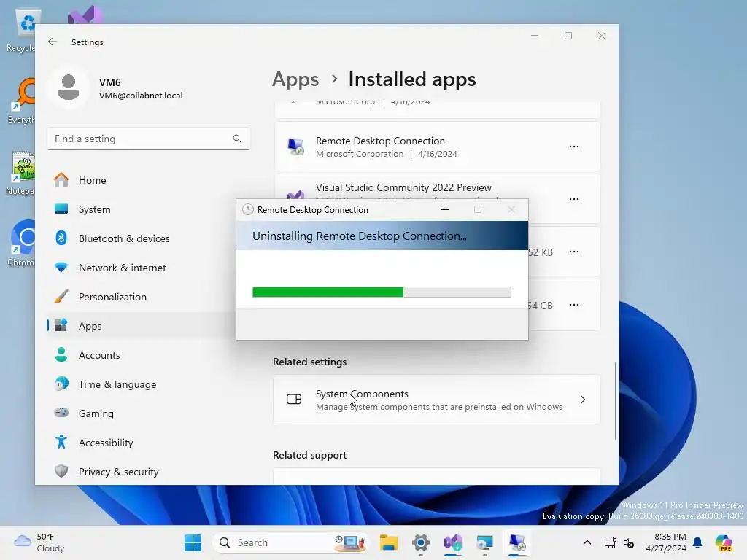Open the Remote Desktop Connection uninstaller in taskbar
Screen dimensions: 747x560
tap(517, 542)
